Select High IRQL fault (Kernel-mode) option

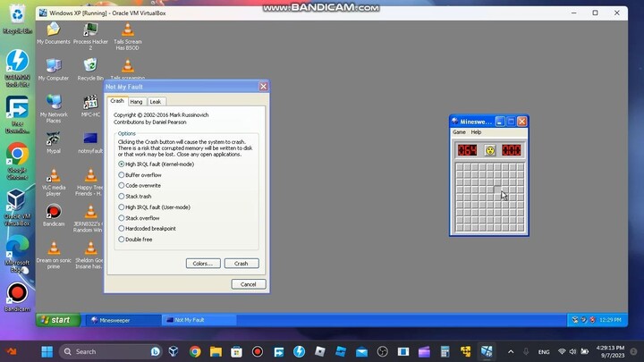pyautogui.click(x=156, y=164)
